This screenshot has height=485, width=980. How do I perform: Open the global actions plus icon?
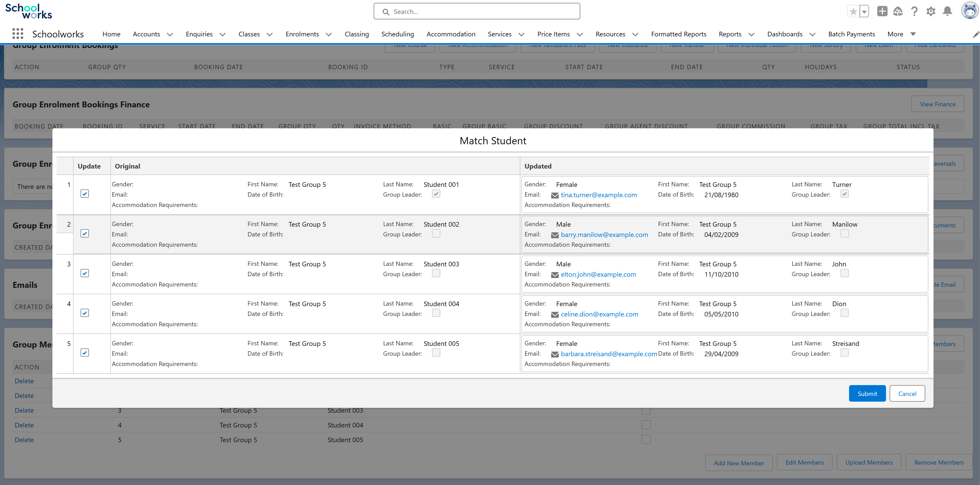pyautogui.click(x=882, y=11)
